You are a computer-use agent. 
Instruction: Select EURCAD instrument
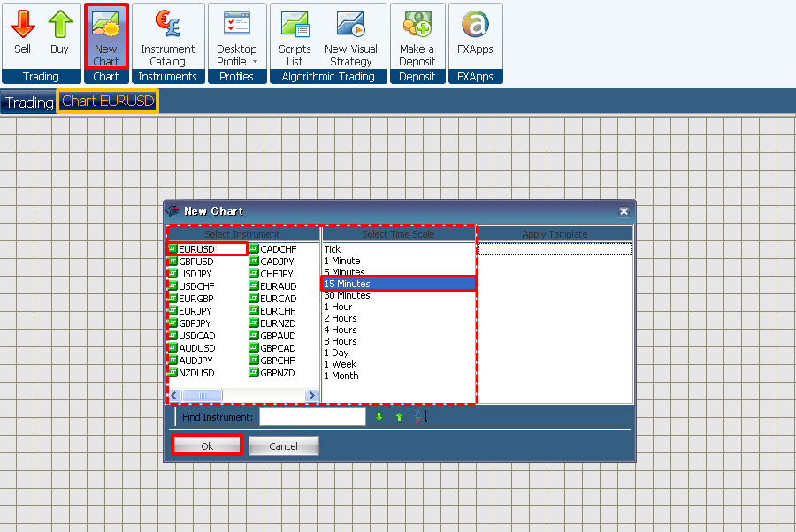[x=272, y=299]
